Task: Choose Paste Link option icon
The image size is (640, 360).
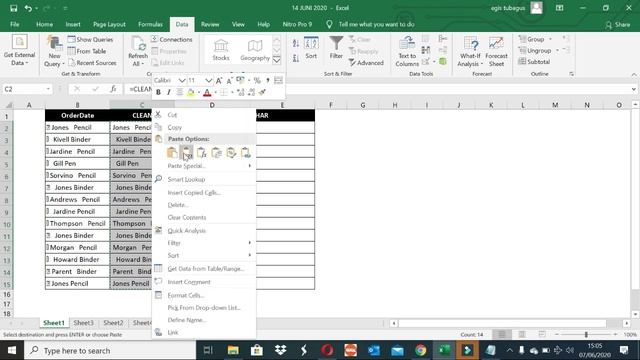Action: pyautogui.click(x=246, y=153)
